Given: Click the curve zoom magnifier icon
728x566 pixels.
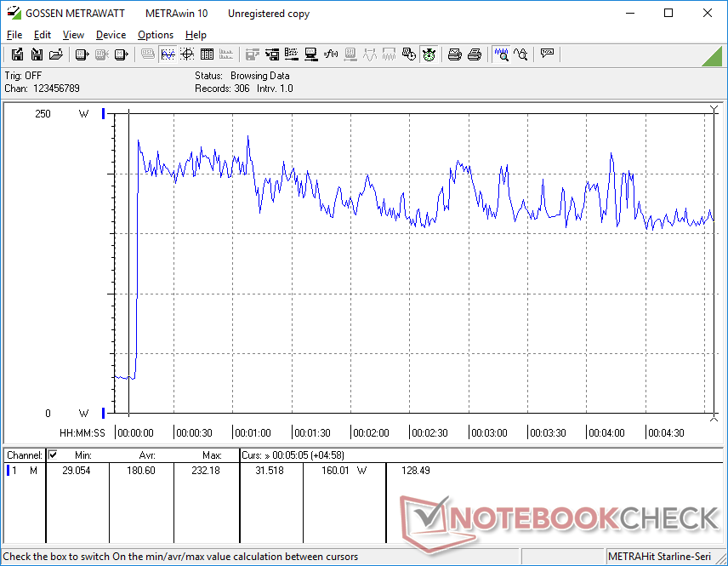Looking at the screenshot, I should (520, 54).
